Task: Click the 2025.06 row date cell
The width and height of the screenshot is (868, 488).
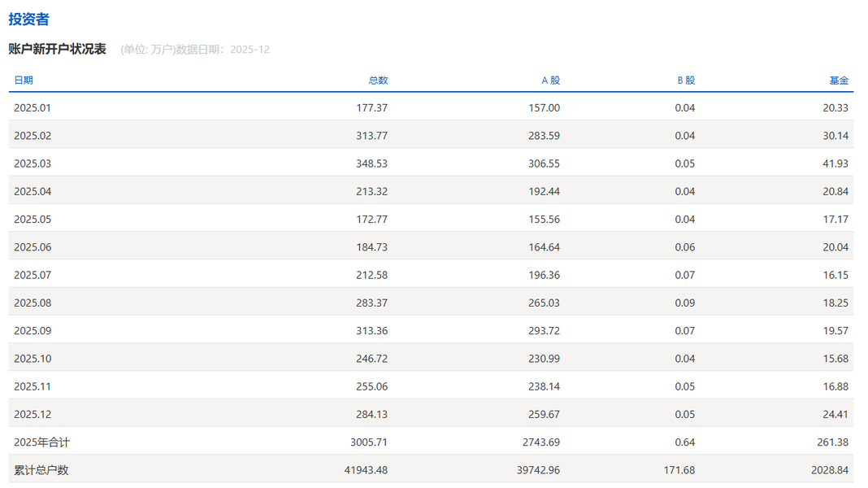Action: [33, 247]
